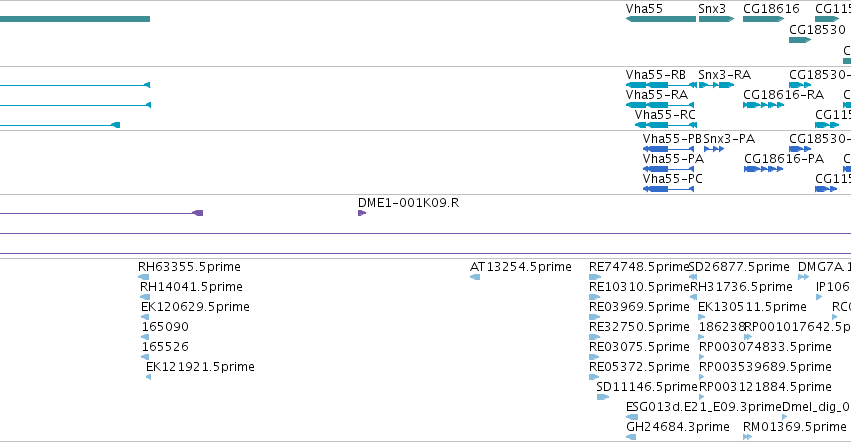Select the Vha55-PC protein feature
Viewport: 851px width, 442px height.
tap(668, 189)
